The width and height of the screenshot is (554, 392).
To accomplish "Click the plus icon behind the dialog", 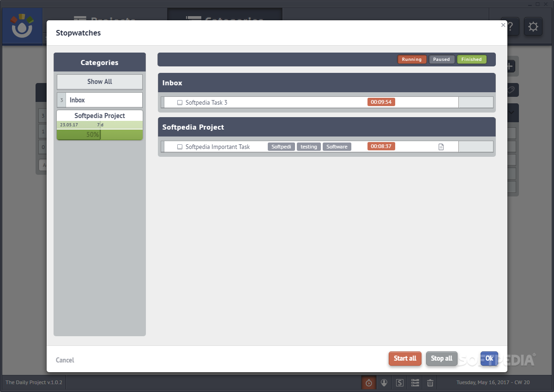I will pos(511,66).
